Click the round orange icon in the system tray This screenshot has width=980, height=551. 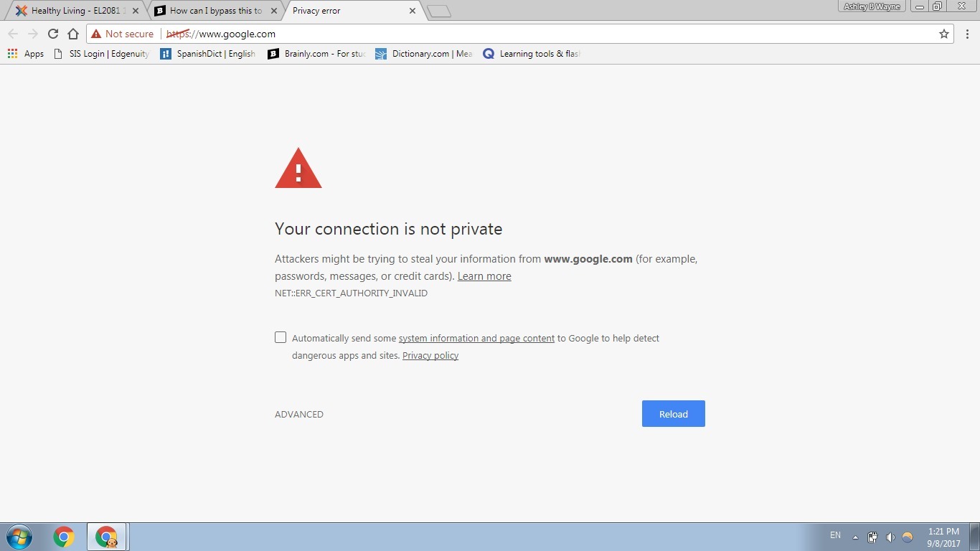[908, 537]
